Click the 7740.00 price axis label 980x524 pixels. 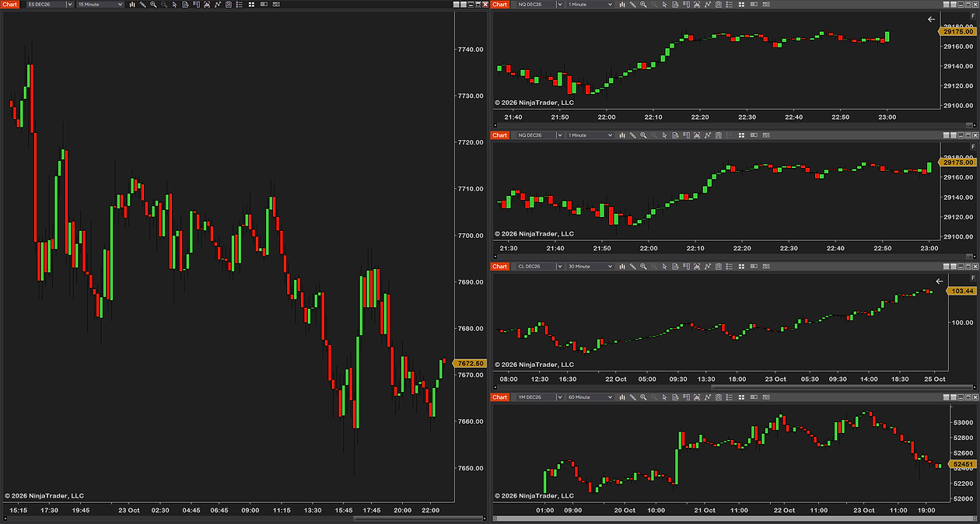[x=472, y=49]
